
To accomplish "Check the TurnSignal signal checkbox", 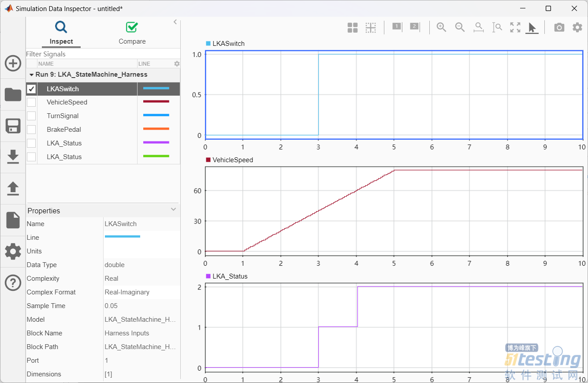I will pos(31,116).
